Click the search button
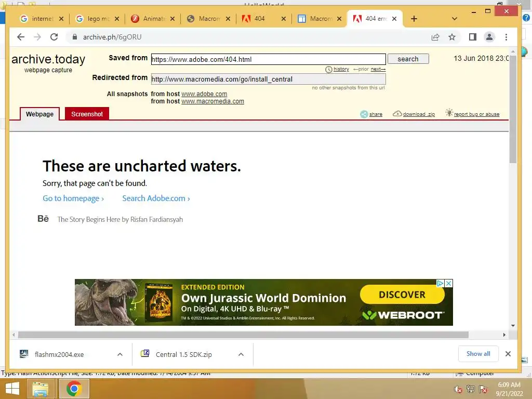Screen dimensions: 532x399 pyautogui.click(x=408, y=59)
